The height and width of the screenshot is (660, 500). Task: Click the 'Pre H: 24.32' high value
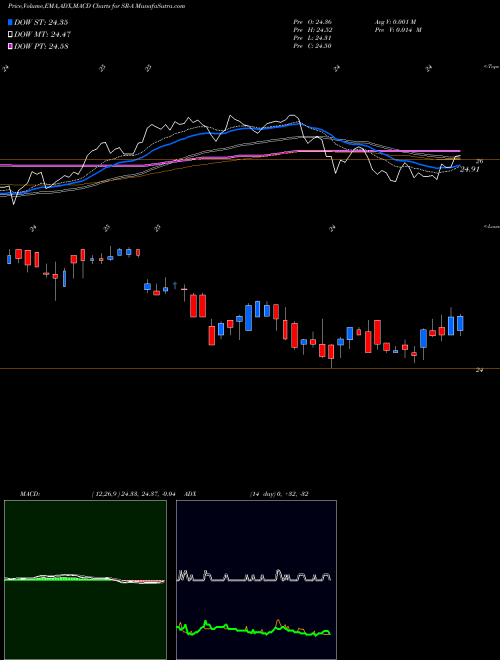point(312,30)
